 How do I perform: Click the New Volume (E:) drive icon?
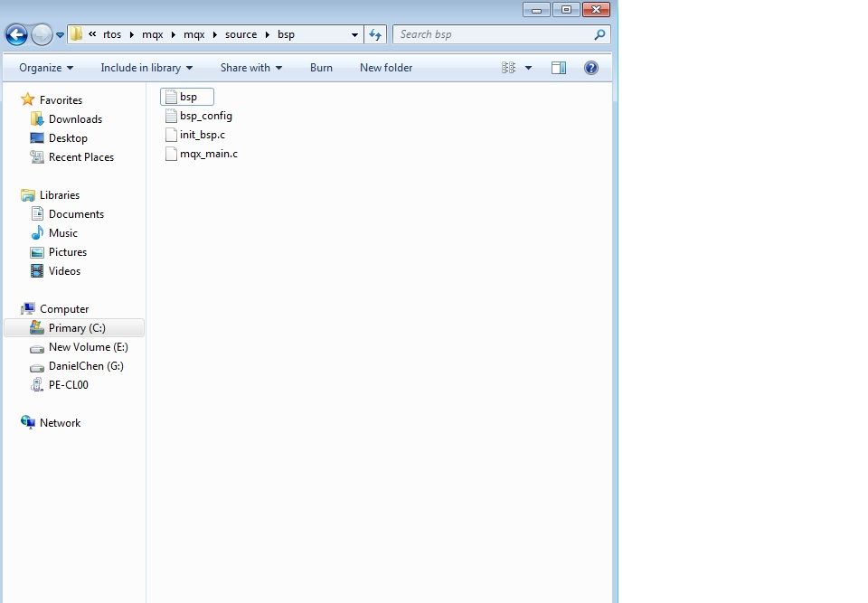(x=36, y=349)
